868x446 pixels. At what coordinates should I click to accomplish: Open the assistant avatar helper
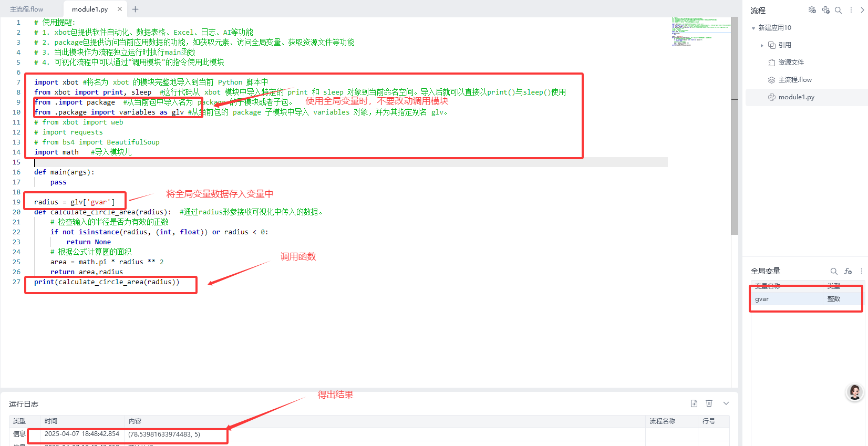point(855,392)
